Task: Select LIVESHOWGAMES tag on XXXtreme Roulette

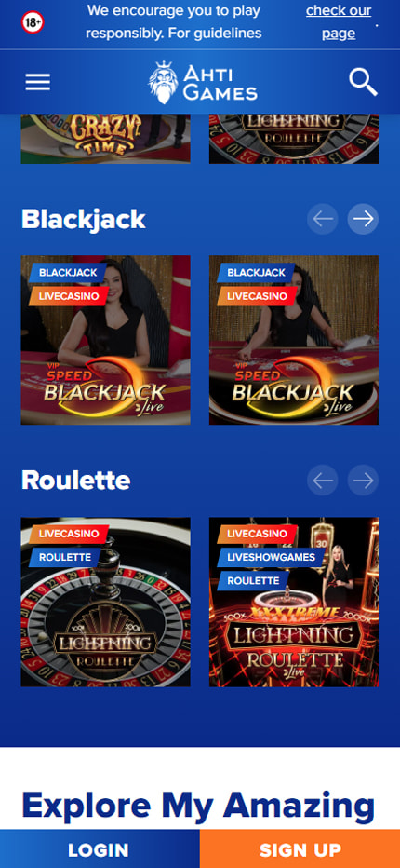Action: 271,558
